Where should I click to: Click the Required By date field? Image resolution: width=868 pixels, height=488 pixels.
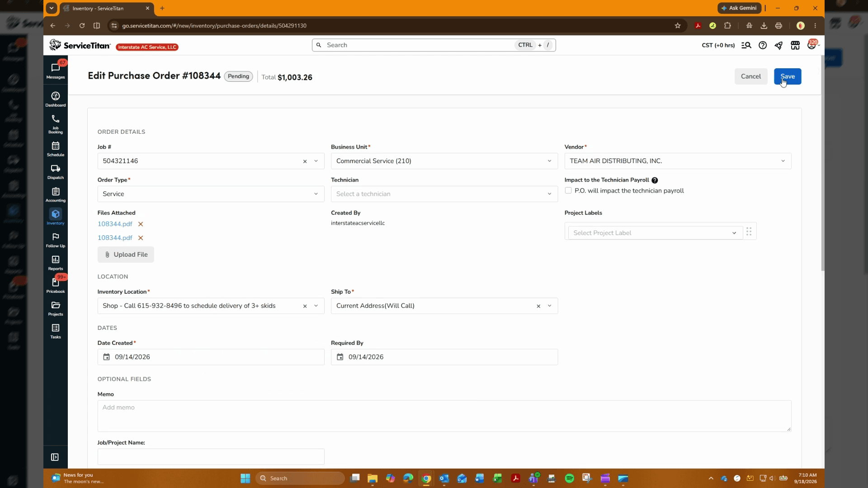coord(444,357)
